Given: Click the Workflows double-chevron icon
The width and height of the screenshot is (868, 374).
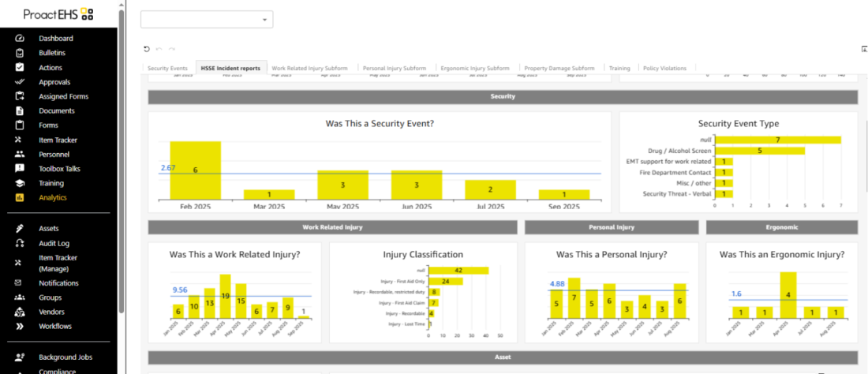Looking at the screenshot, I should (x=20, y=327).
